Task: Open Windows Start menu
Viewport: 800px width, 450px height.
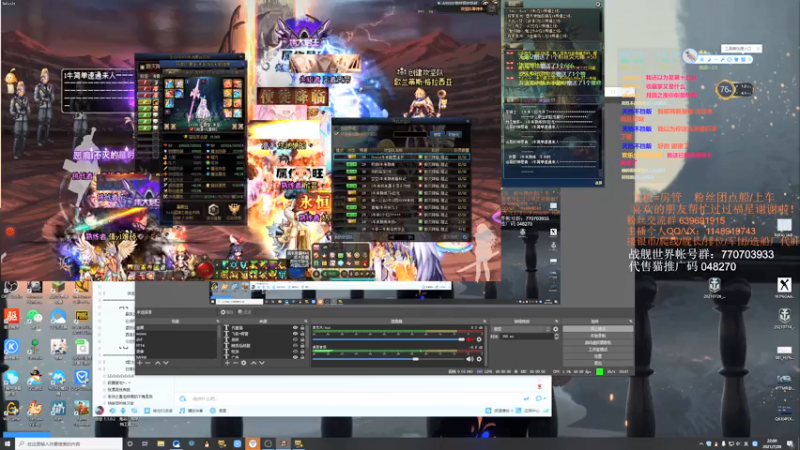Action: [x=7, y=444]
